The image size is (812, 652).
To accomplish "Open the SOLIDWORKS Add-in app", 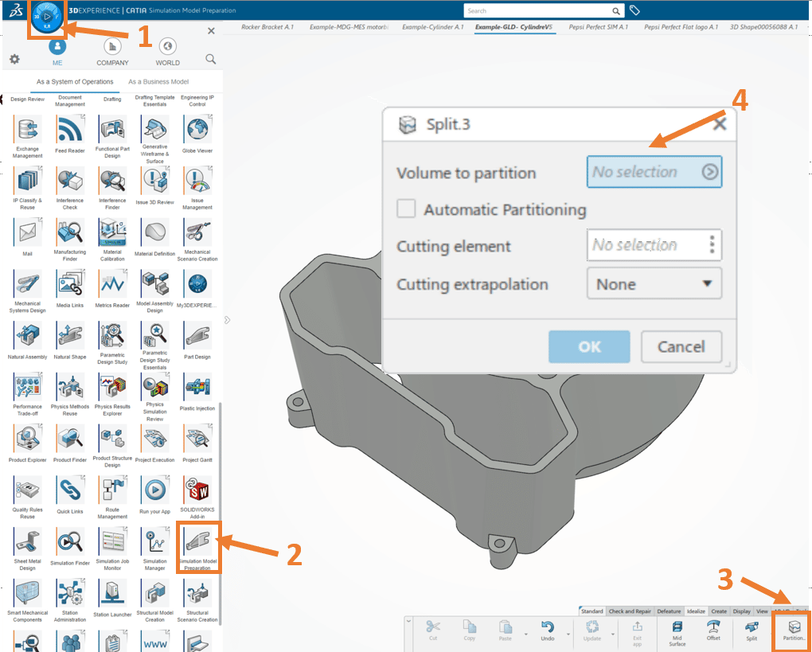I will pyautogui.click(x=197, y=497).
